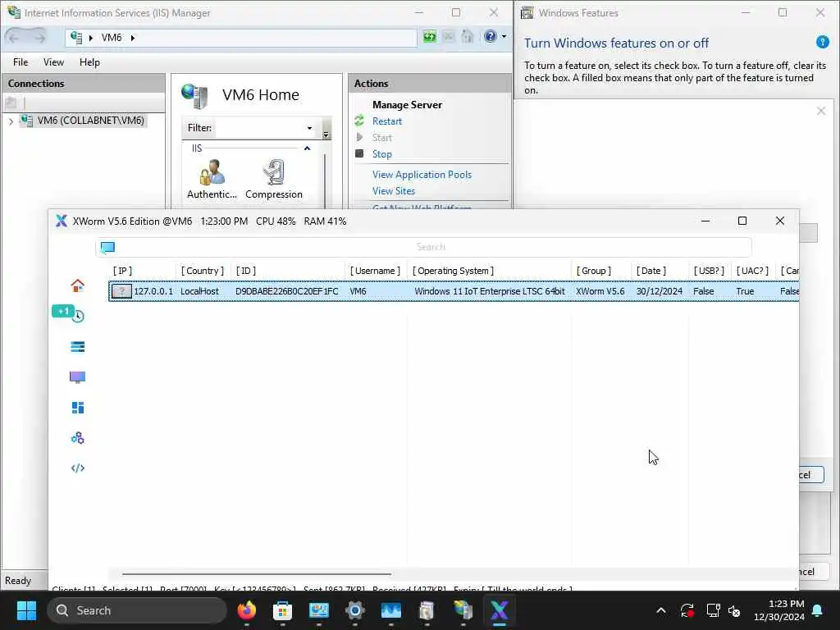840x630 pixels.
Task: Sort by the [ IP ] column header
Action: point(123,271)
